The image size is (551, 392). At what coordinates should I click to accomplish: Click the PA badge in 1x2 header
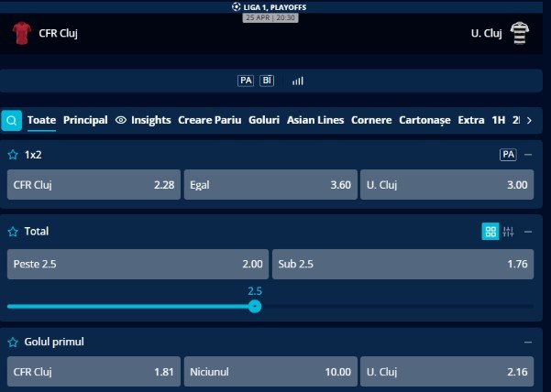pyautogui.click(x=508, y=155)
